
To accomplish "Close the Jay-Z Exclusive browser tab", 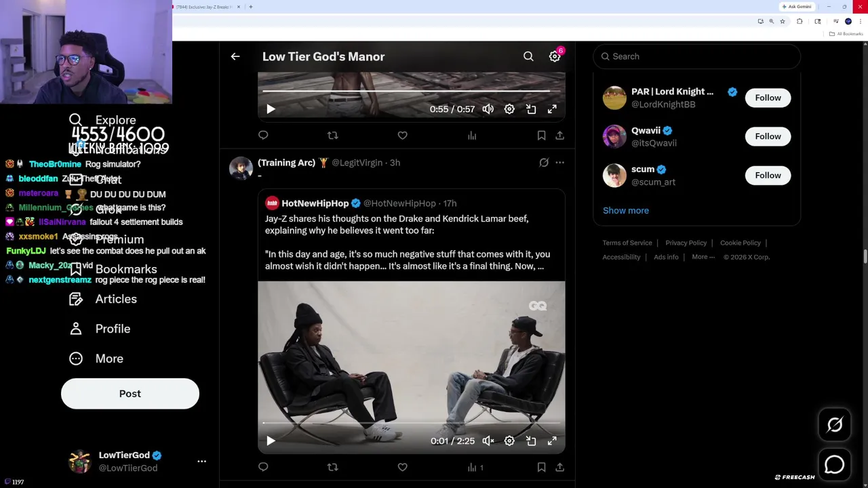I will tap(238, 7).
